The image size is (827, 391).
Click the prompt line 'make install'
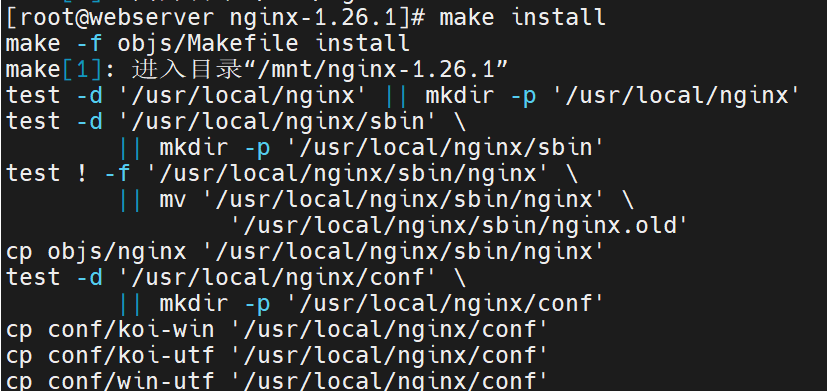click(306, 18)
